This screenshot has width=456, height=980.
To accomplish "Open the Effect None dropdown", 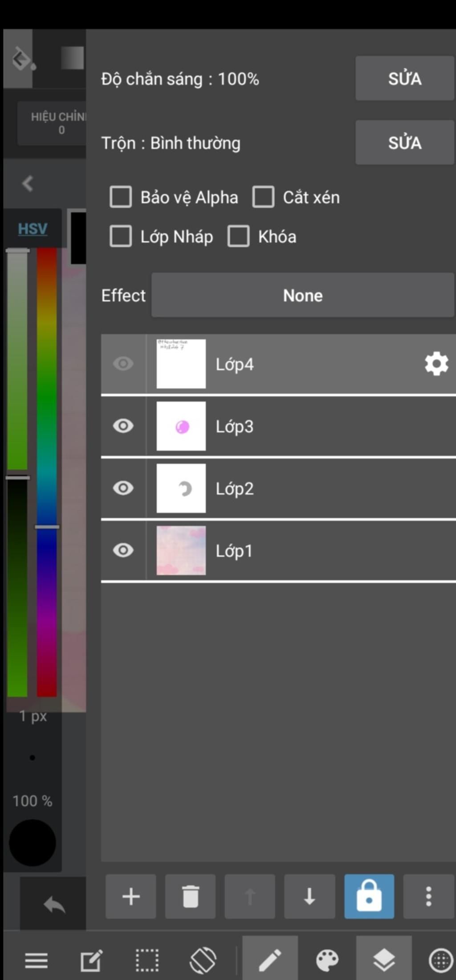I will tap(303, 295).
